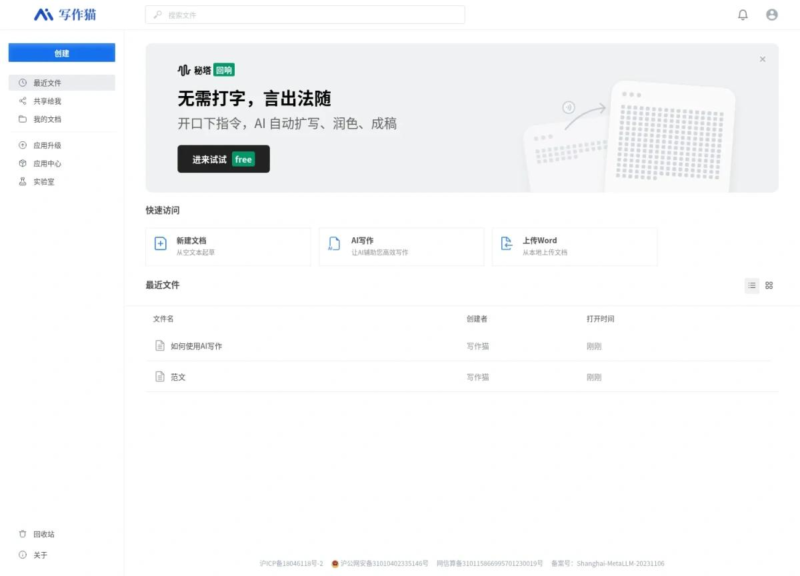Click the cube icon beside 应用中心
This screenshot has height=576, width=800.
22,163
